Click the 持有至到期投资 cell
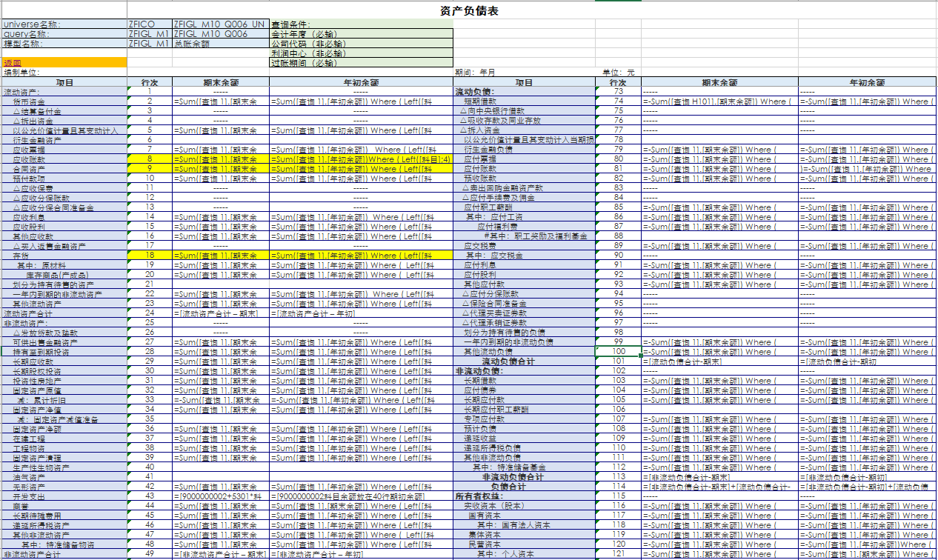938x560 pixels. pyautogui.click(x=64, y=352)
